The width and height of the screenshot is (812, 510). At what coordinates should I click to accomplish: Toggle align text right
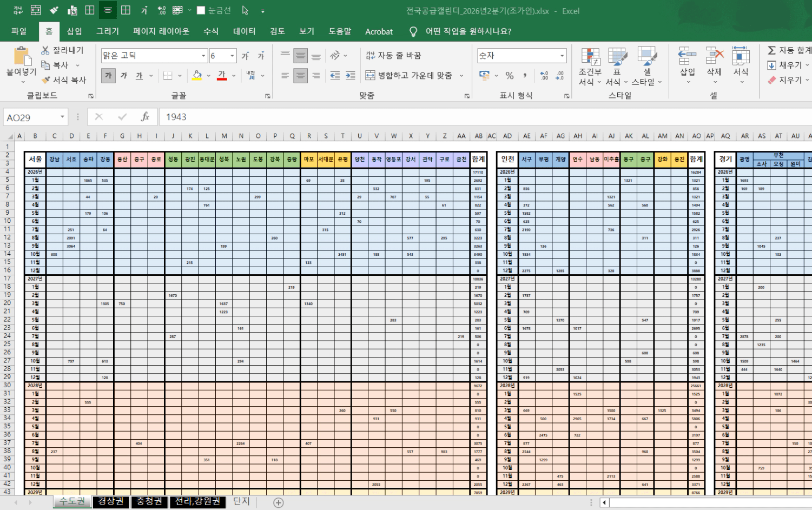(x=316, y=76)
